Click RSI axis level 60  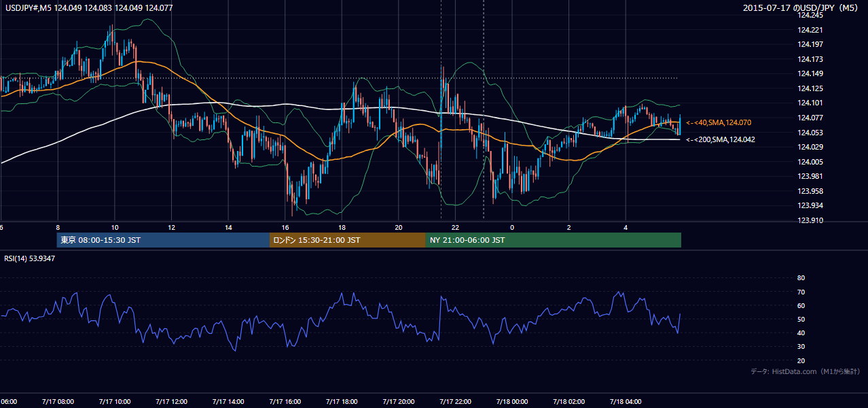pos(801,305)
